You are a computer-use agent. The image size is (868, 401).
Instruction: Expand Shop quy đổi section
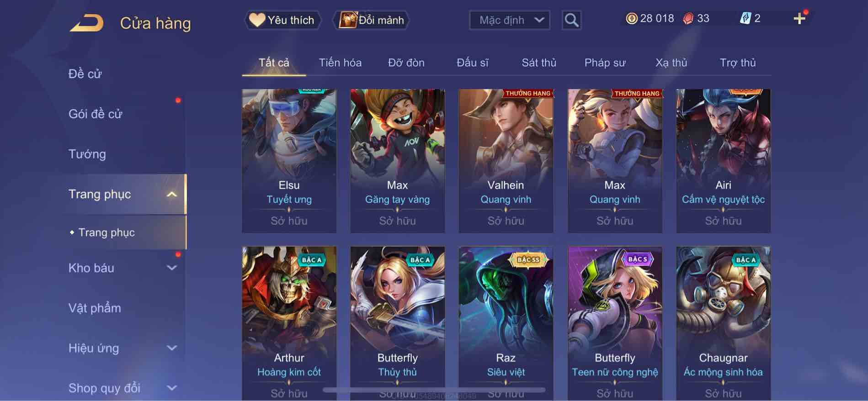click(x=171, y=388)
